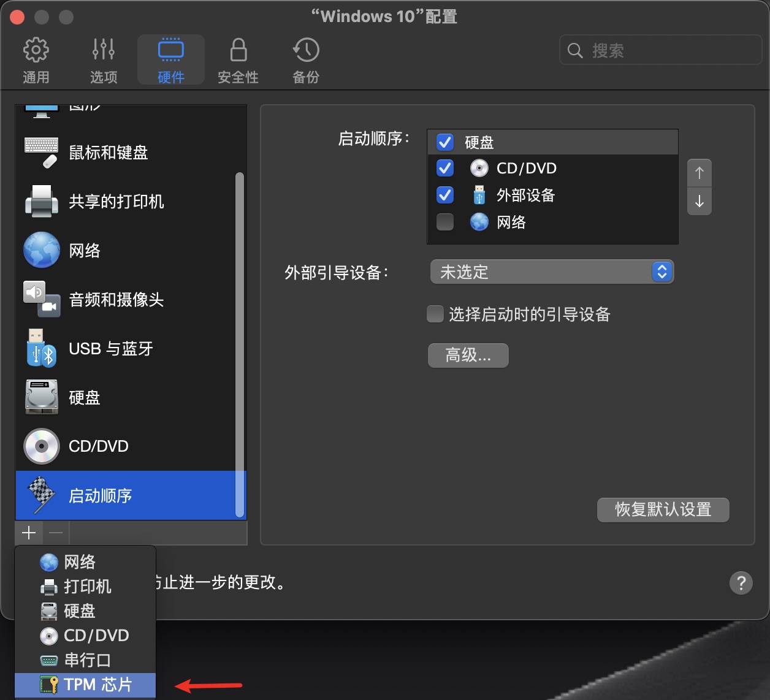Uncheck 外部设备 in boot order list

[445, 195]
